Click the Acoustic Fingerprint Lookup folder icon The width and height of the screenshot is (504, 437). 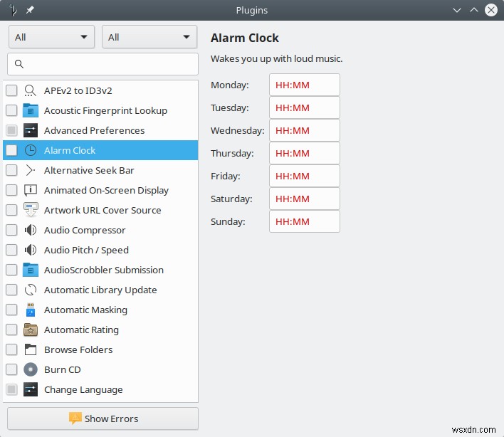pyautogui.click(x=30, y=110)
